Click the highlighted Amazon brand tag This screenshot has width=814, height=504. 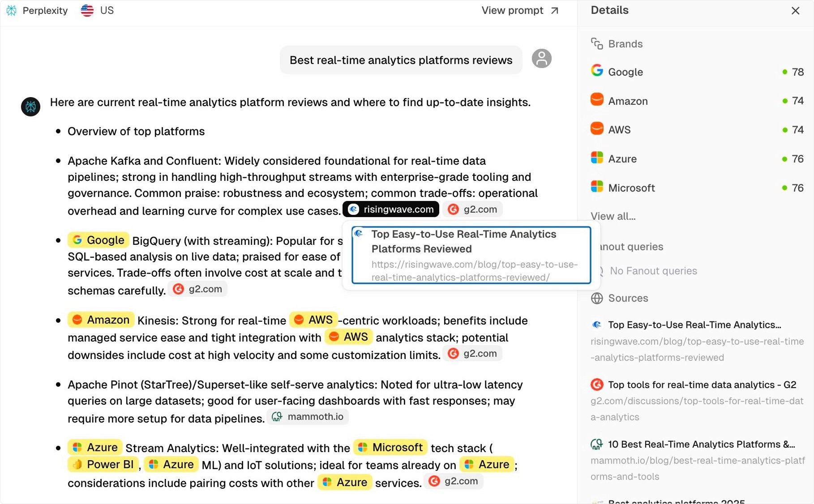(101, 320)
